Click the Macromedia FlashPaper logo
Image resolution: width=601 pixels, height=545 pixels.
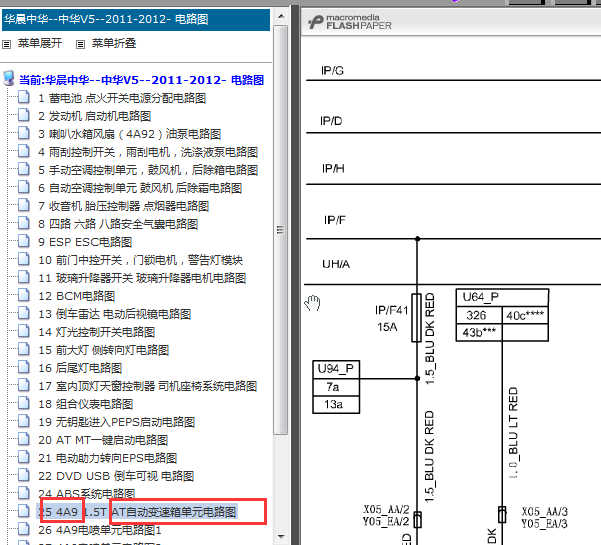click(350, 22)
